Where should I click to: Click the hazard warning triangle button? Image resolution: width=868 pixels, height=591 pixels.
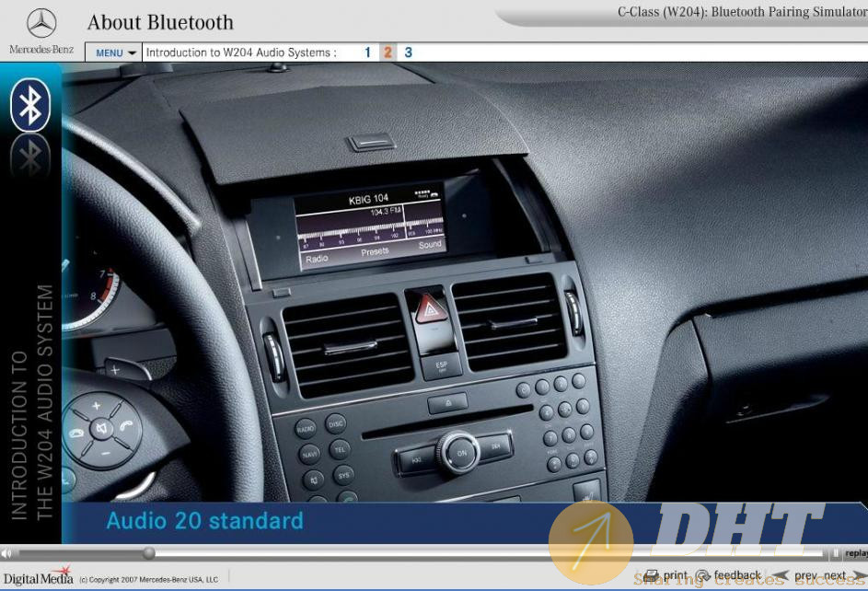[x=430, y=310]
